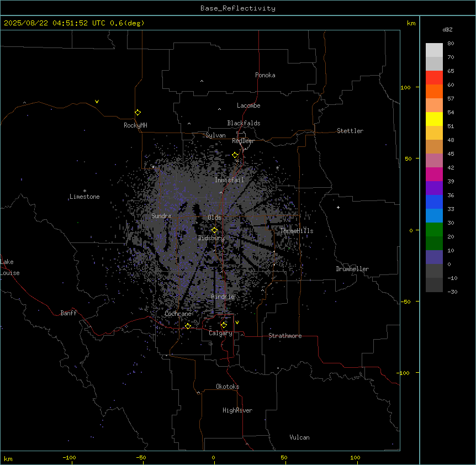The width and height of the screenshot is (476, 465).
Task: Click the yellow diamond marker above Didsbury
Action: tap(215, 230)
